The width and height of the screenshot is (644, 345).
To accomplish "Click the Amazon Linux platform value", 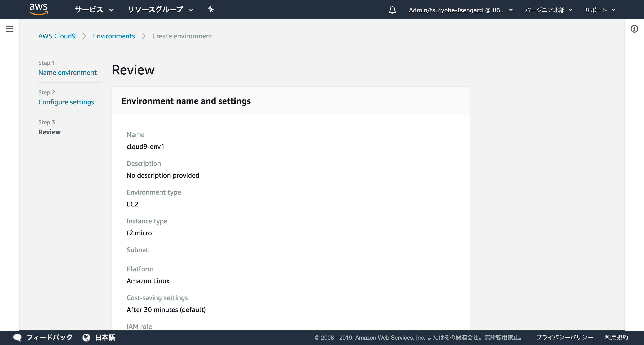I will tap(148, 281).
